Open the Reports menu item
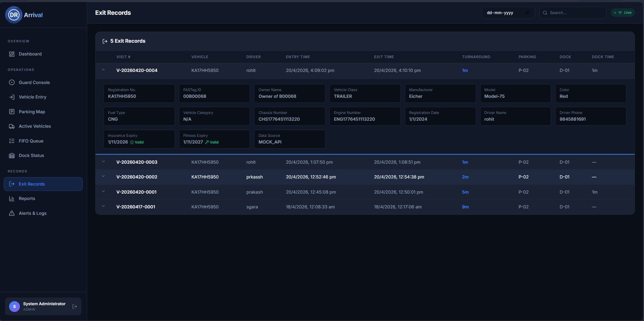This screenshot has height=321, width=644. click(x=27, y=199)
